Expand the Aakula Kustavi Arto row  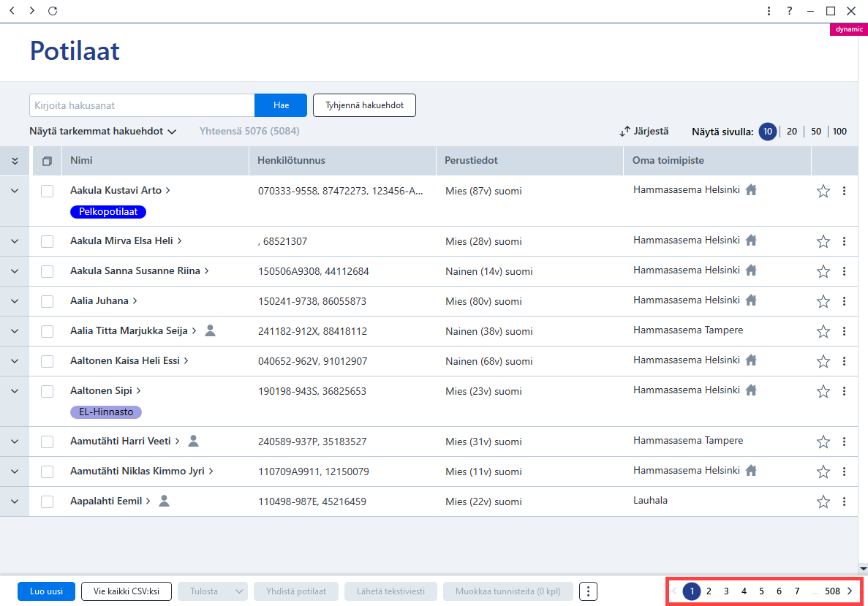[15, 191]
